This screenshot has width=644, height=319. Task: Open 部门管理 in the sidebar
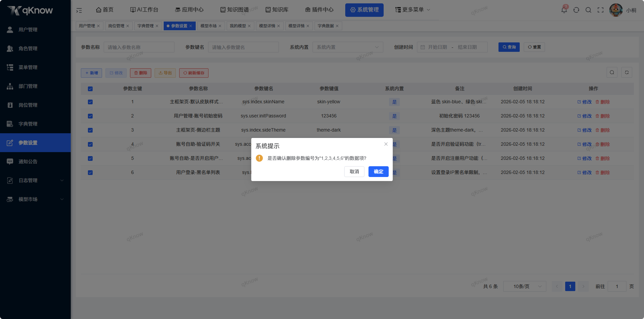(35, 86)
